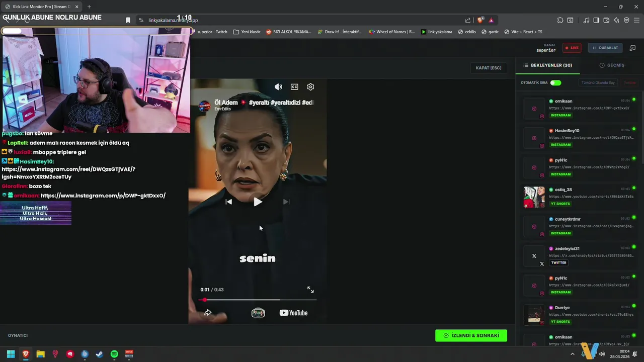This screenshot has width=644, height=362.
Task: Open the notification bell in system tray
Action: (635, 354)
